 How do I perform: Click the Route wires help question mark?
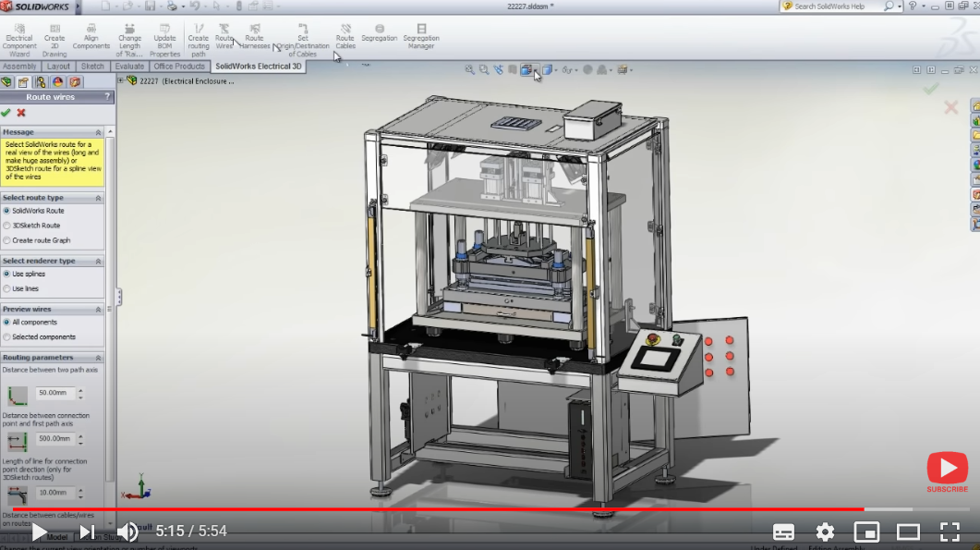click(107, 97)
